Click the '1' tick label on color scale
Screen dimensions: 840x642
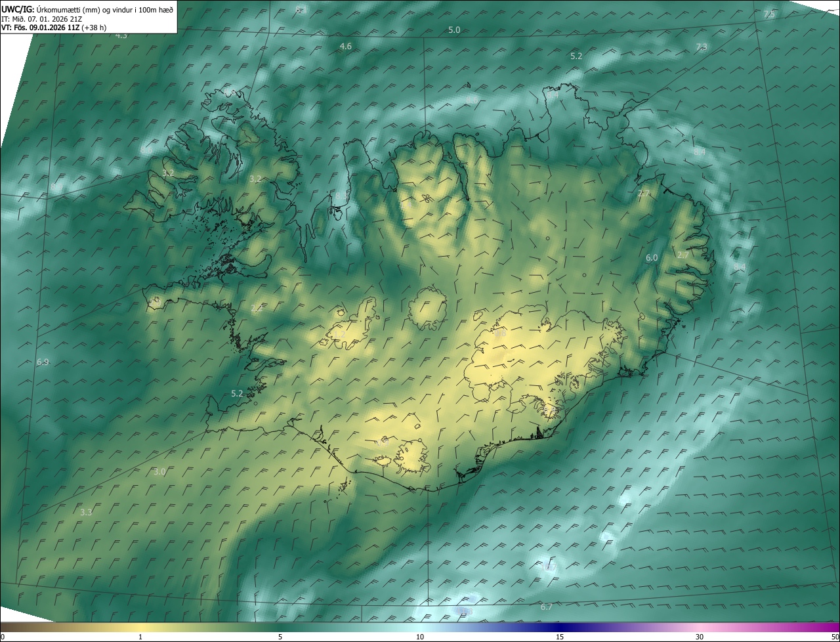tap(140, 637)
